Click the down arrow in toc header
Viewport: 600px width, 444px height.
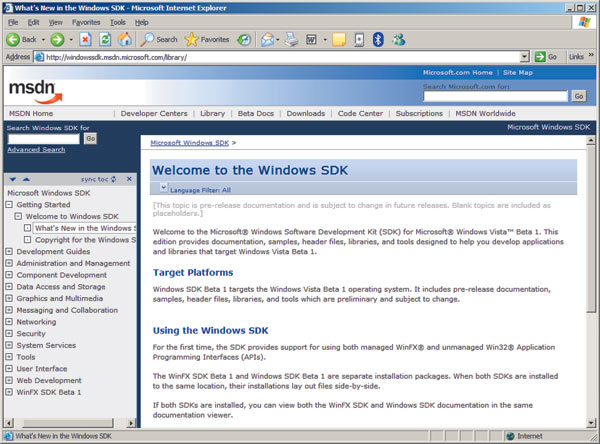[x=13, y=179]
